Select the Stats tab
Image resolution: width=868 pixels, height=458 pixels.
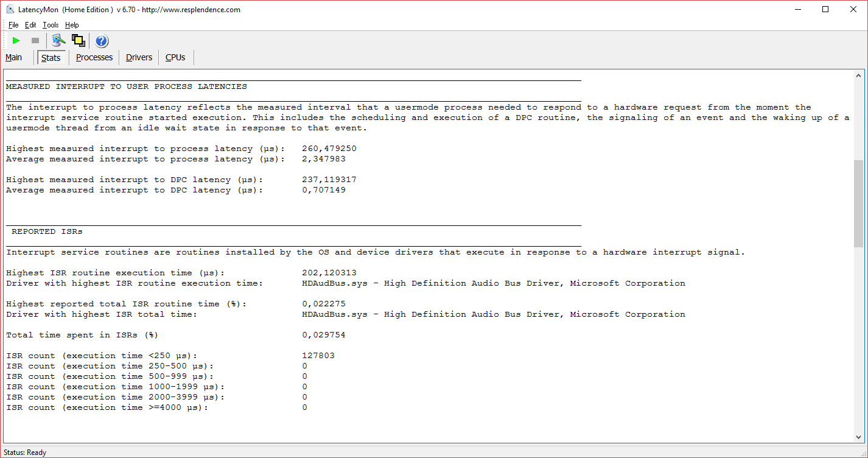click(x=51, y=58)
